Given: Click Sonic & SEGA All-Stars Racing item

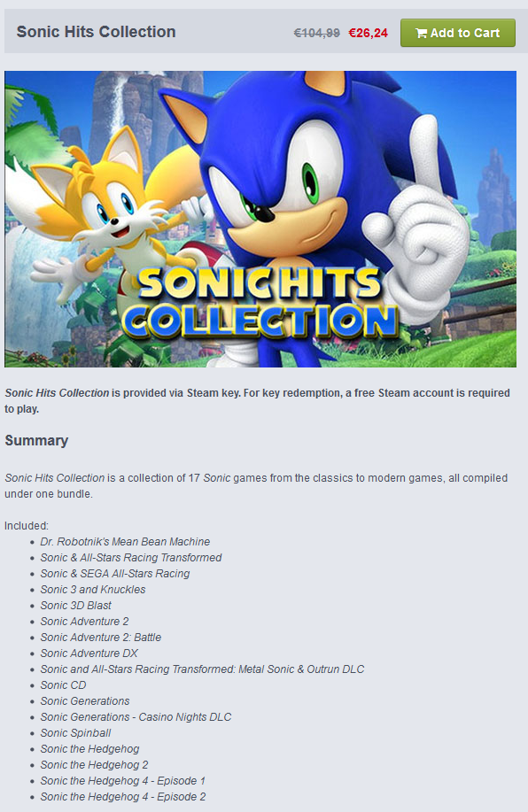Looking at the screenshot, I should (x=115, y=574).
